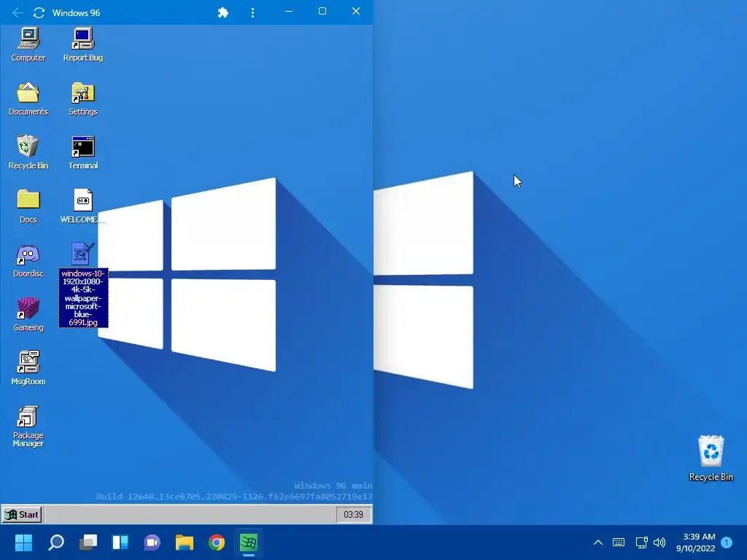Open the volume control tray icon
The image size is (747, 560).
(659, 542)
